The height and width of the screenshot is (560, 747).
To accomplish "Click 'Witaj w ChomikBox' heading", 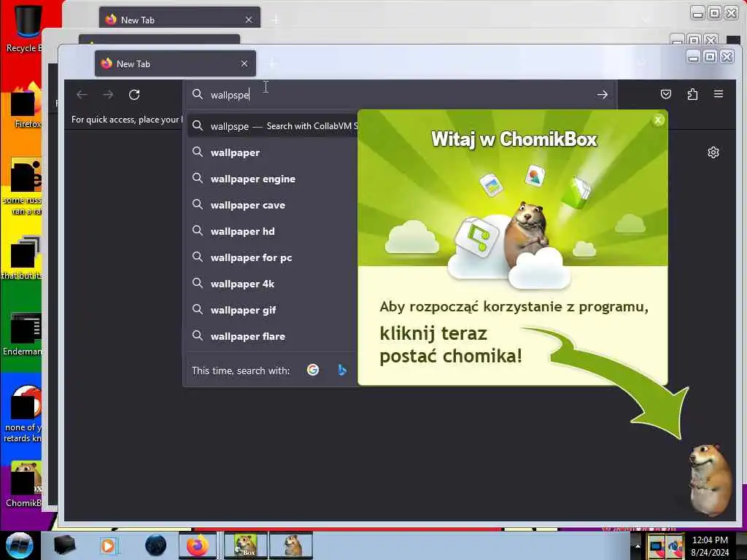I will [514, 139].
